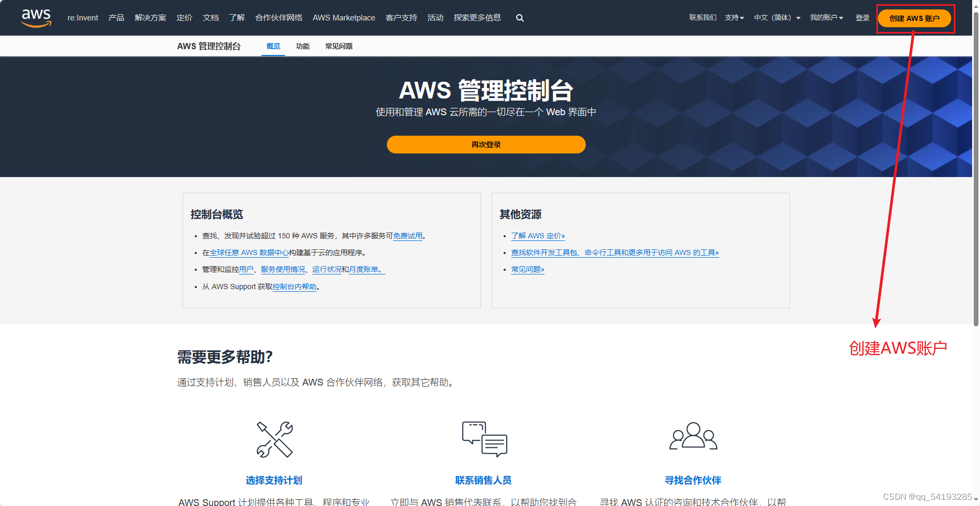Open the 了解 menu
The width and height of the screenshot is (980, 506).
237,18
